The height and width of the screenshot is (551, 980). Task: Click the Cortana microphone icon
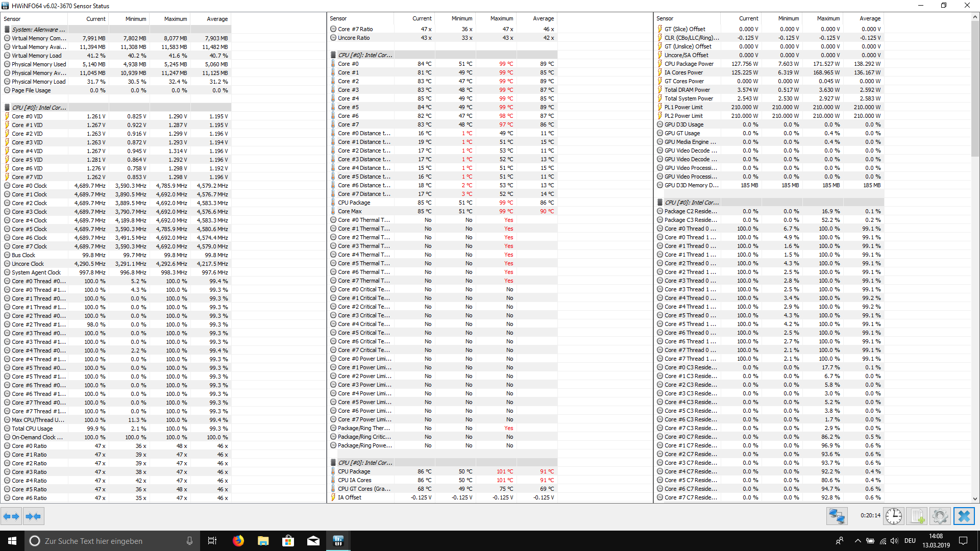(189, 541)
